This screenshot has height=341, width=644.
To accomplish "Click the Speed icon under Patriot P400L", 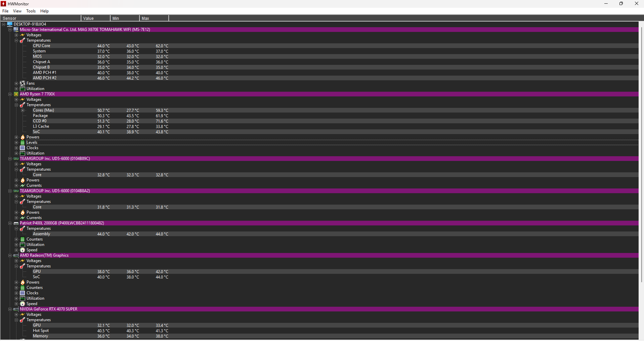I will (23, 250).
